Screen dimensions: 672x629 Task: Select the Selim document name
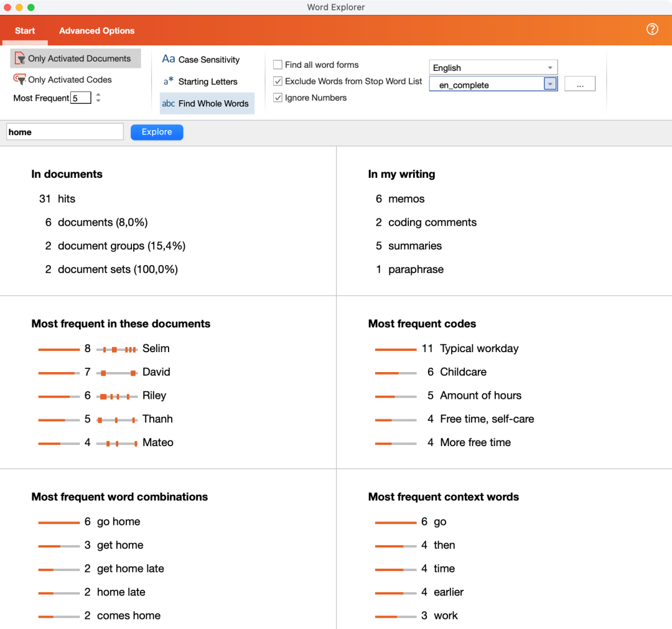point(156,348)
